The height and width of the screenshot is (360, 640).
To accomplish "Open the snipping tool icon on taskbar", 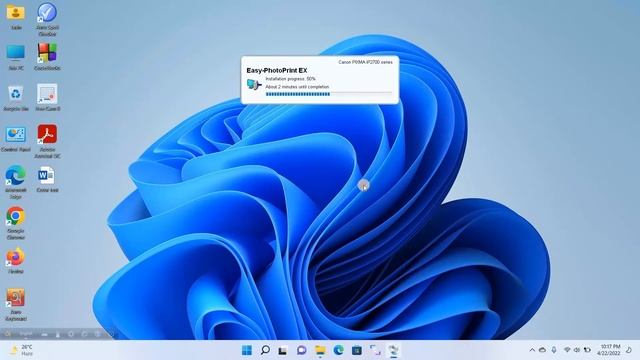I will [375, 350].
